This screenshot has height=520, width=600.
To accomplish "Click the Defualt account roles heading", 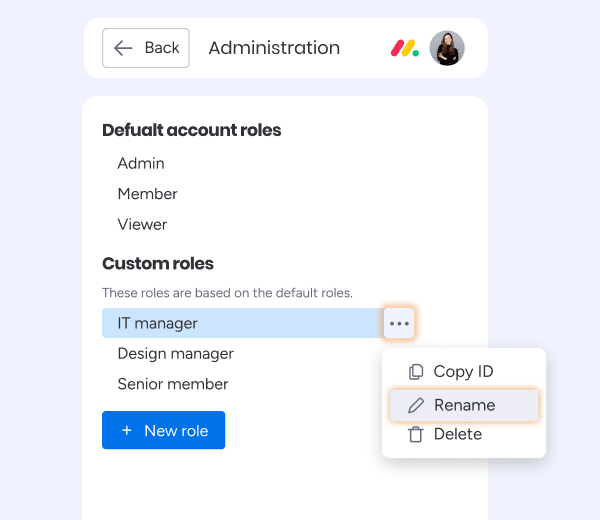I will (x=192, y=130).
